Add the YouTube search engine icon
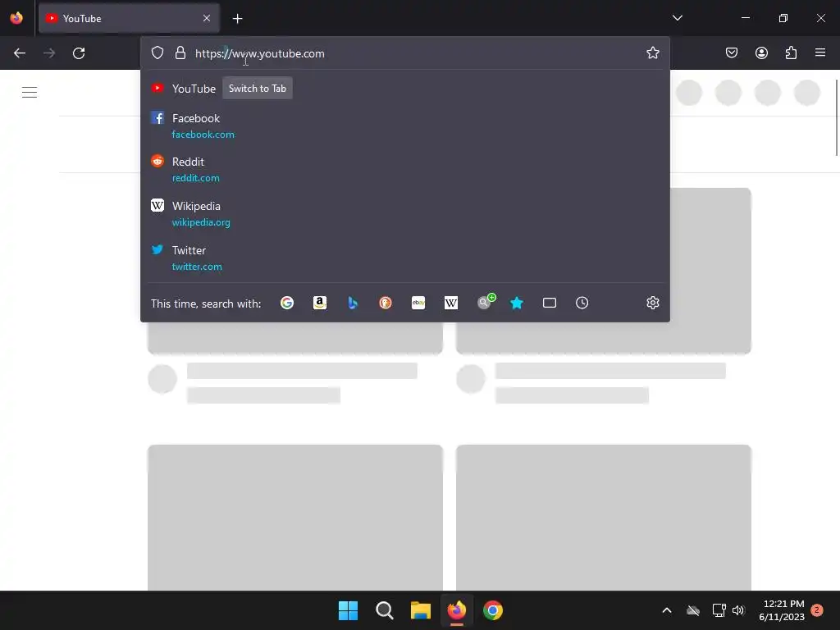This screenshot has height=630, width=840. point(486,302)
